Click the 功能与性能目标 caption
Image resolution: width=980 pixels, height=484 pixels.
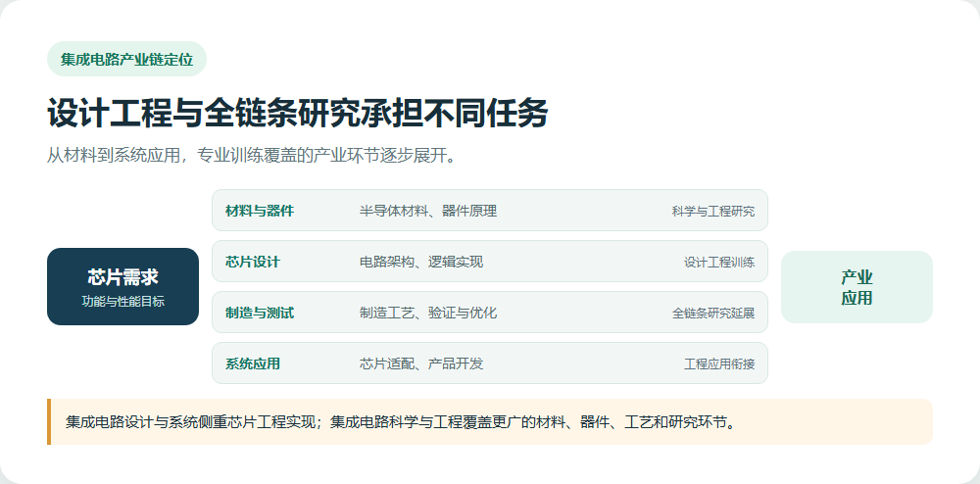point(123,302)
